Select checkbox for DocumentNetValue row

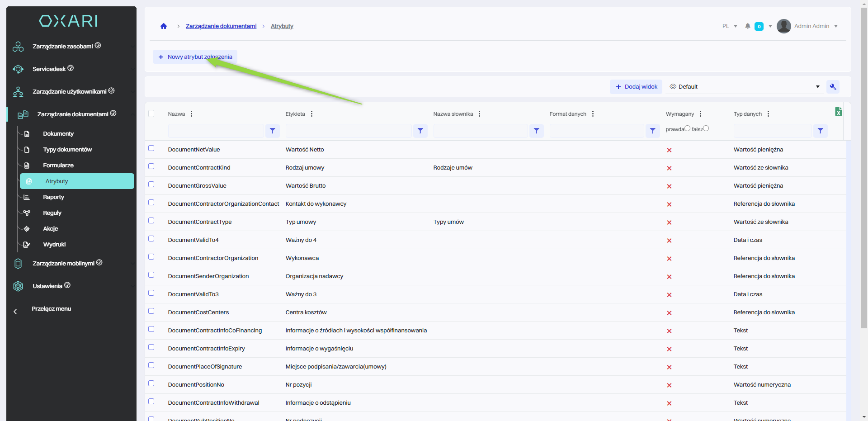(151, 148)
